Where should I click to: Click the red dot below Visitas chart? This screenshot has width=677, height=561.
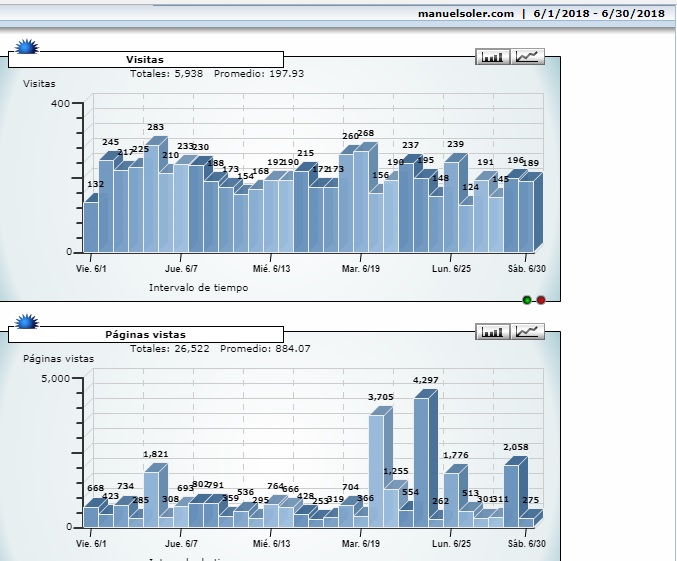pos(541,299)
